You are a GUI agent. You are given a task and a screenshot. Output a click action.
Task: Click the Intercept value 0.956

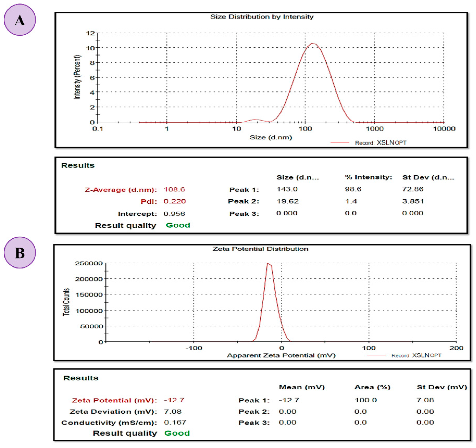(174, 214)
